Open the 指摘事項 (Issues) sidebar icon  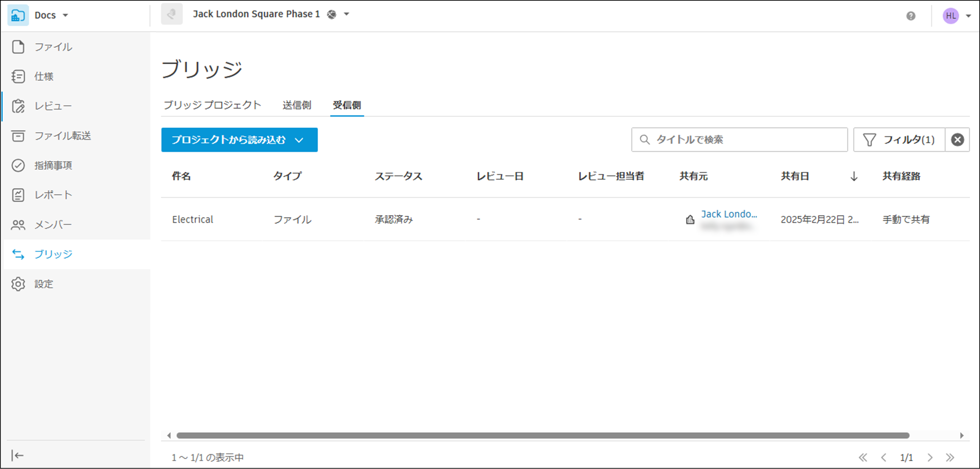(x=18, y=165)
